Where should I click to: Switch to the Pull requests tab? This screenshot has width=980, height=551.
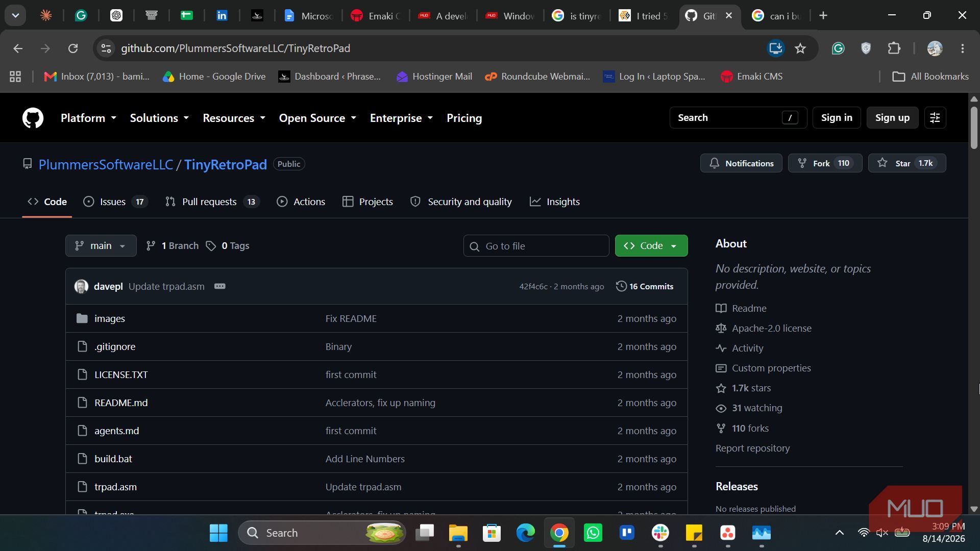tap(212, 202)
